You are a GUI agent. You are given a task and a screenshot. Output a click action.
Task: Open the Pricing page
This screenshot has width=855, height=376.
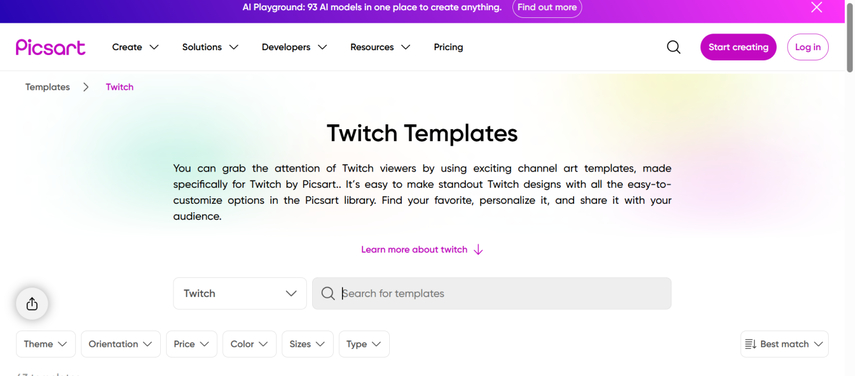(x=448, y=47)
